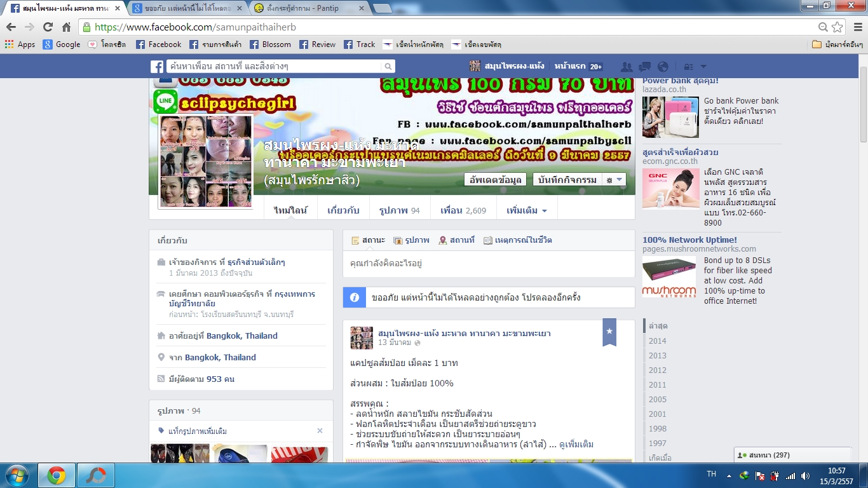868x488 pixels.
Task: Reload the current page
Action: pos(48,27)
